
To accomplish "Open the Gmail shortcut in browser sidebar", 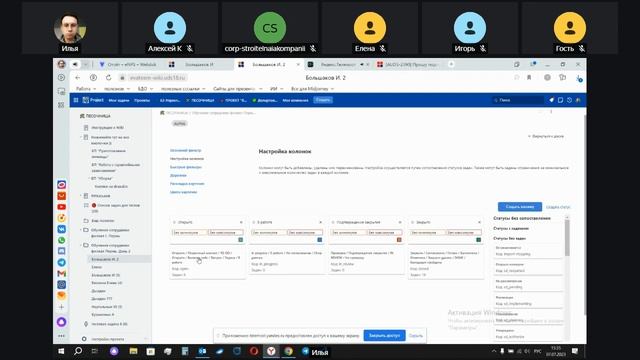I will point(62,273).
